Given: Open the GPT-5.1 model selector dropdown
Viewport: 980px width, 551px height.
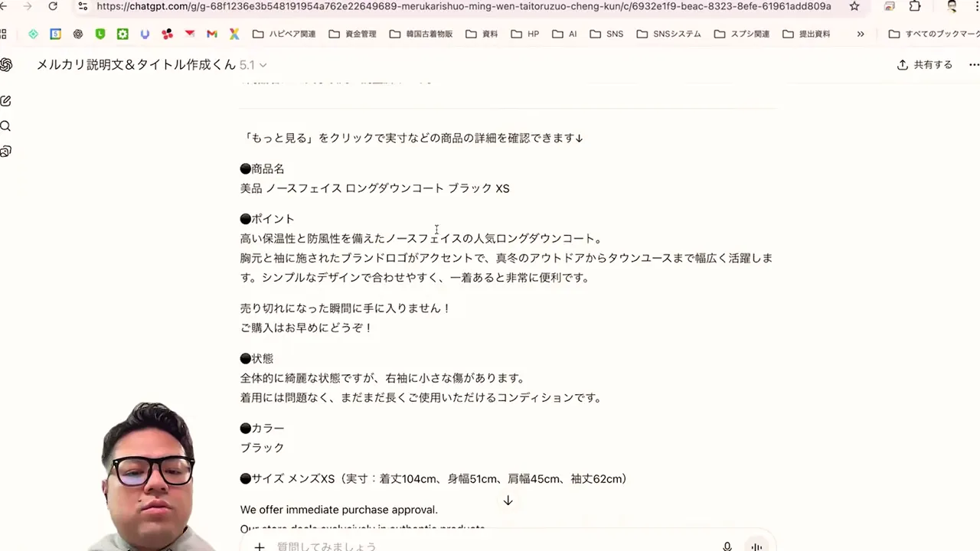Looking at the screenshot, I should click(x=253, y=65).
